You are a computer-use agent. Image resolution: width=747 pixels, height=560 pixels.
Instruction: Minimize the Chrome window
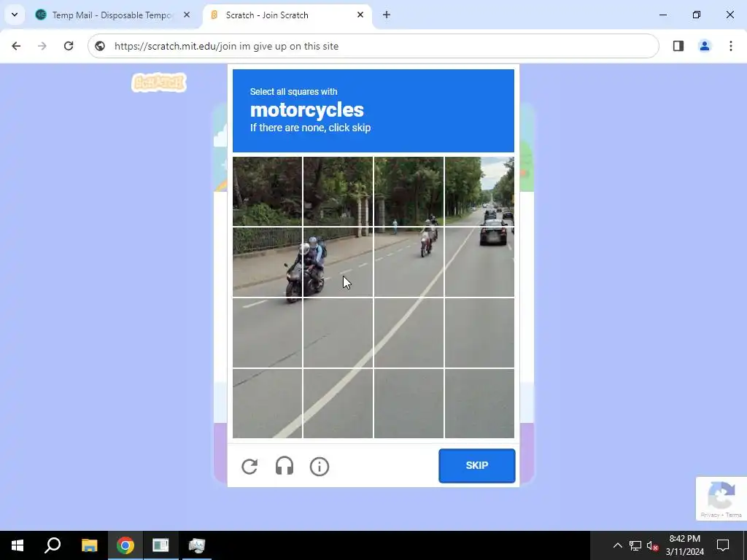pos(662,15)
